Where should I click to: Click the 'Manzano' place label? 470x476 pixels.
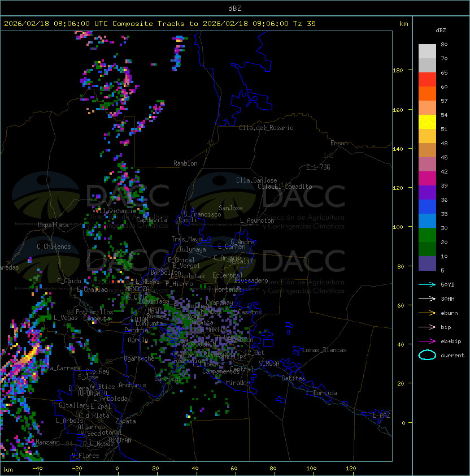(x=47, y=442)
